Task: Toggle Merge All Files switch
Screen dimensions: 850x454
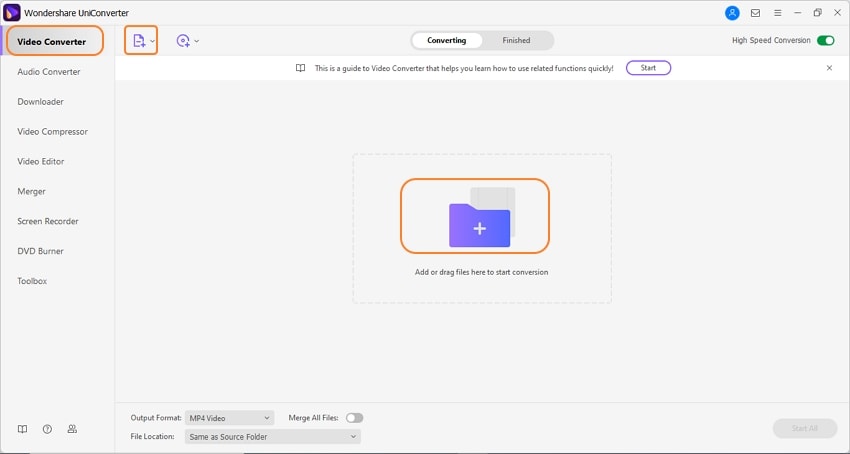Action: coord(355,418)
